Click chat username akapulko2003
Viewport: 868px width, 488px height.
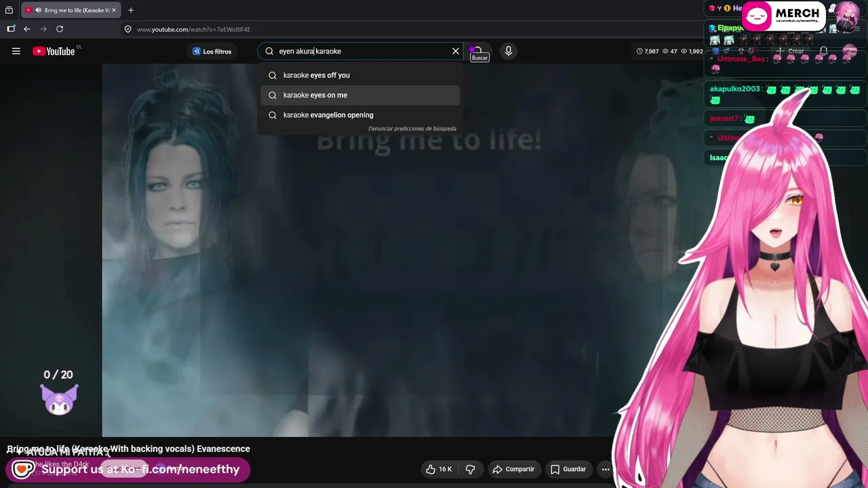[734, 89]
